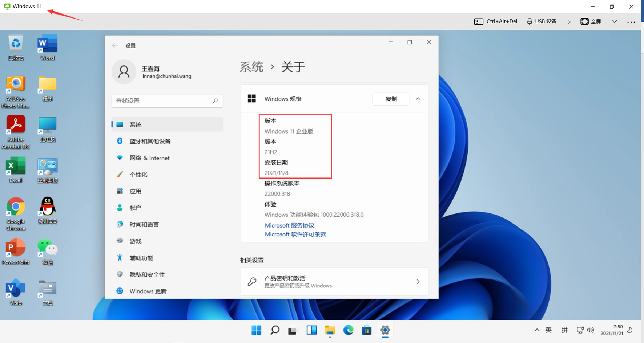Click the clock showing 7:50
The image size is (644, 343).
point(612,330)
